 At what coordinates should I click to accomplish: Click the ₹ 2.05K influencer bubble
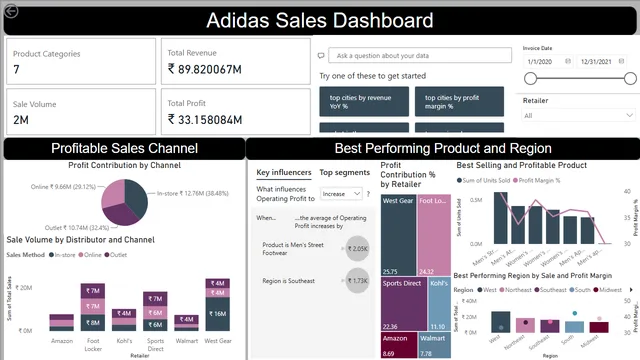(357, 248)
